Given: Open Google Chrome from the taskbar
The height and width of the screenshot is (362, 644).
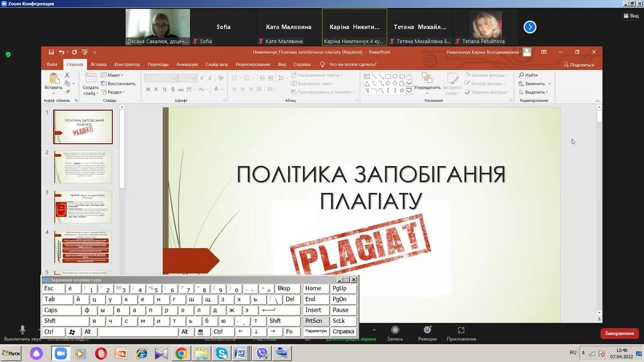Looking at the screenshot, I should 181,354.
